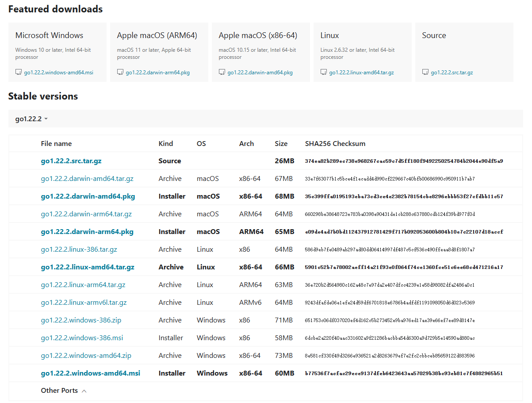Select checksum starting with 651753c06df03702
Screen dimensions: 532x403
point(390,320)
